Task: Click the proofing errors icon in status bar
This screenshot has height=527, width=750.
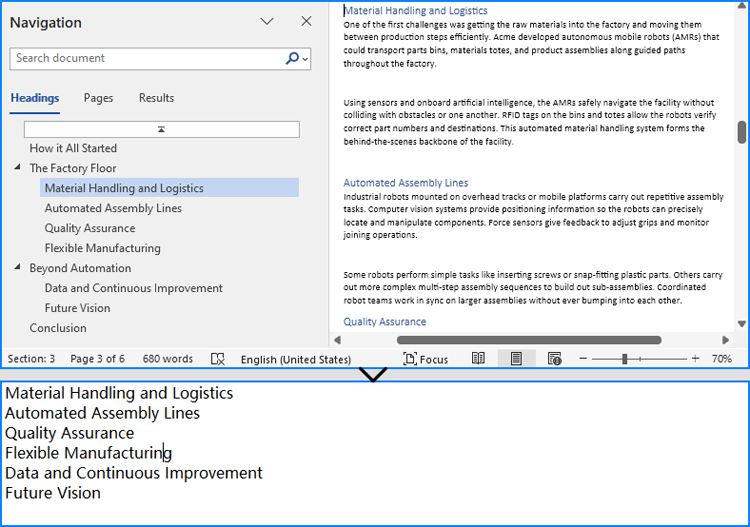Action: tap(218, 359)
